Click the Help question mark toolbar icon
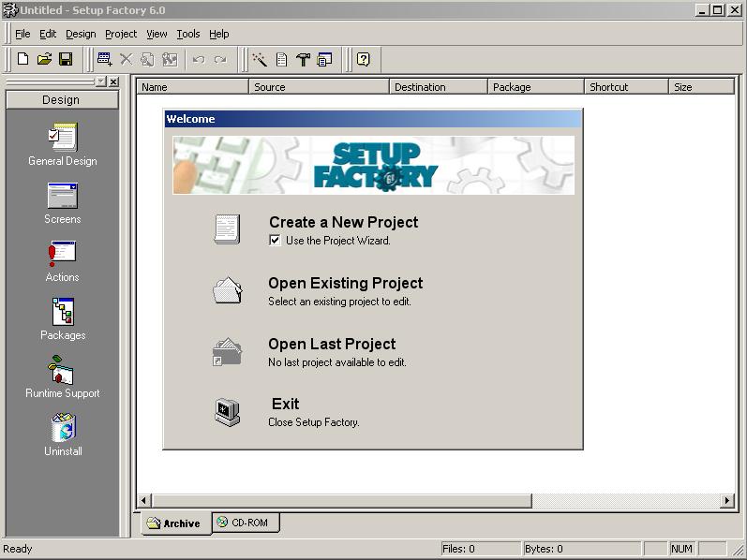Screen dimensions: 747x560 click(363, 59)
